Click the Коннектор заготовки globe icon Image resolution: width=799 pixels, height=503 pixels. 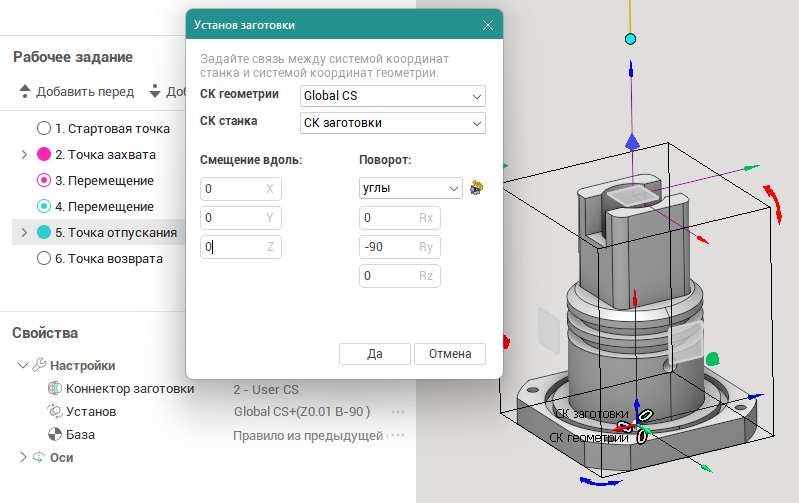click(54, 388)
